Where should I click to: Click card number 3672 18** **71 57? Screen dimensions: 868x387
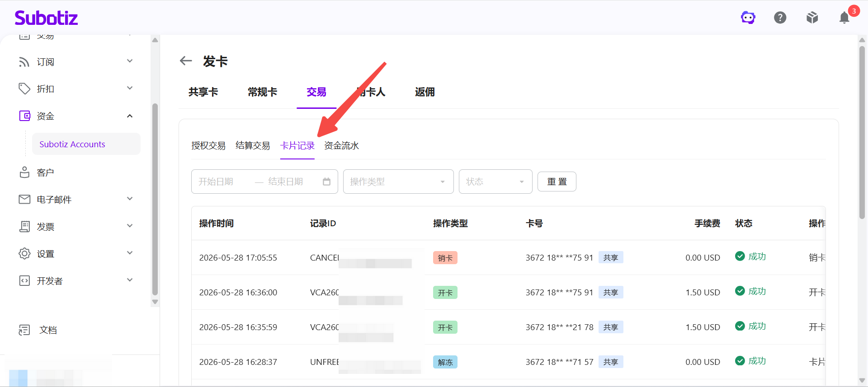point(559,362)
